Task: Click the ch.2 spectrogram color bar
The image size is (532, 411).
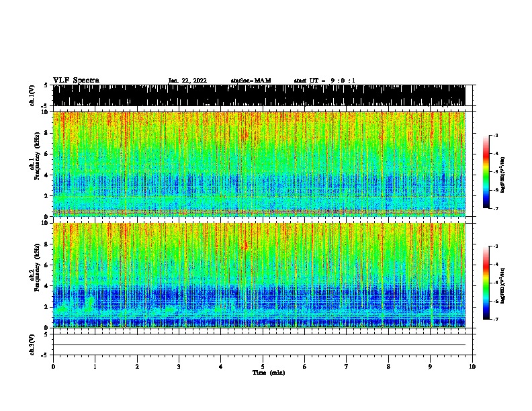Action: pyautogui.click(x=486, y=283)
